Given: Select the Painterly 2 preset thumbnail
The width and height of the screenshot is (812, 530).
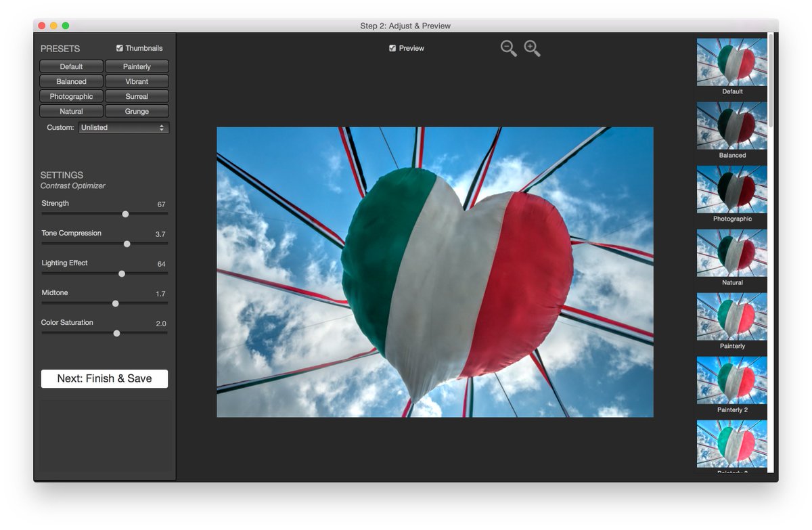Looking at the screenshot, I should point(731,380).
